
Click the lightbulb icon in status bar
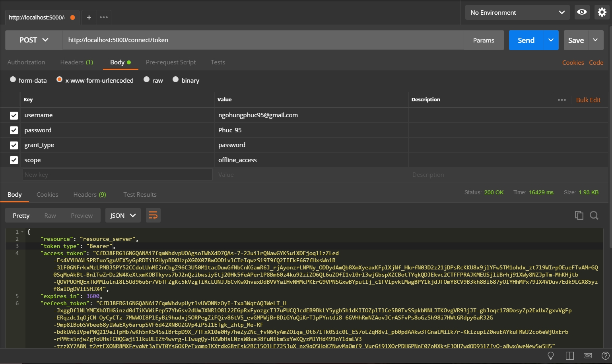click(x=551, y=356)
